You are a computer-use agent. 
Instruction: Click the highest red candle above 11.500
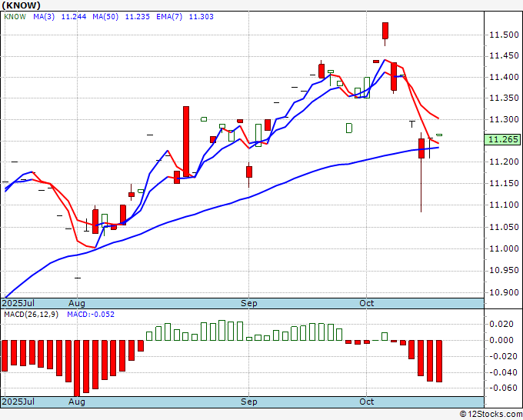coord(385,31)
